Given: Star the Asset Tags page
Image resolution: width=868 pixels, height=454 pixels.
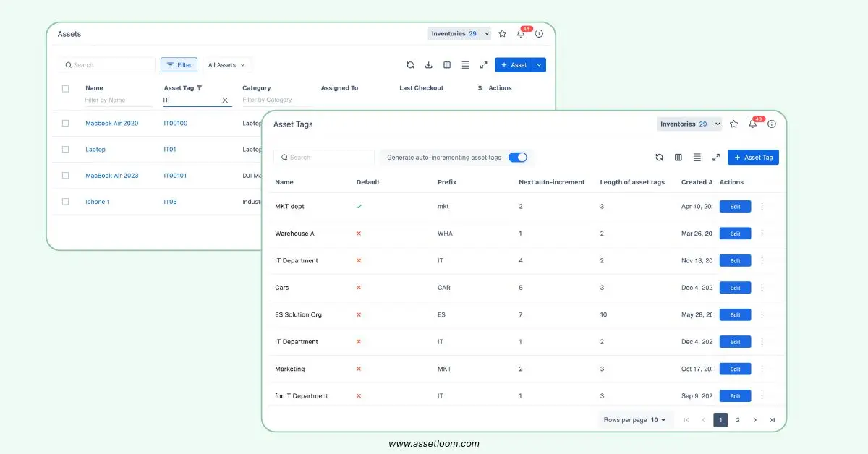Looking at the screenshot, I should (x=734, y=124).
